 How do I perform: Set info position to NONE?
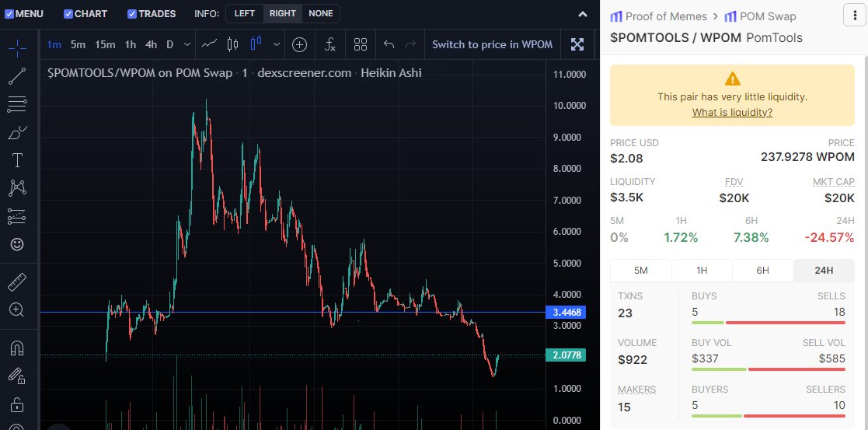coord(321,13)
